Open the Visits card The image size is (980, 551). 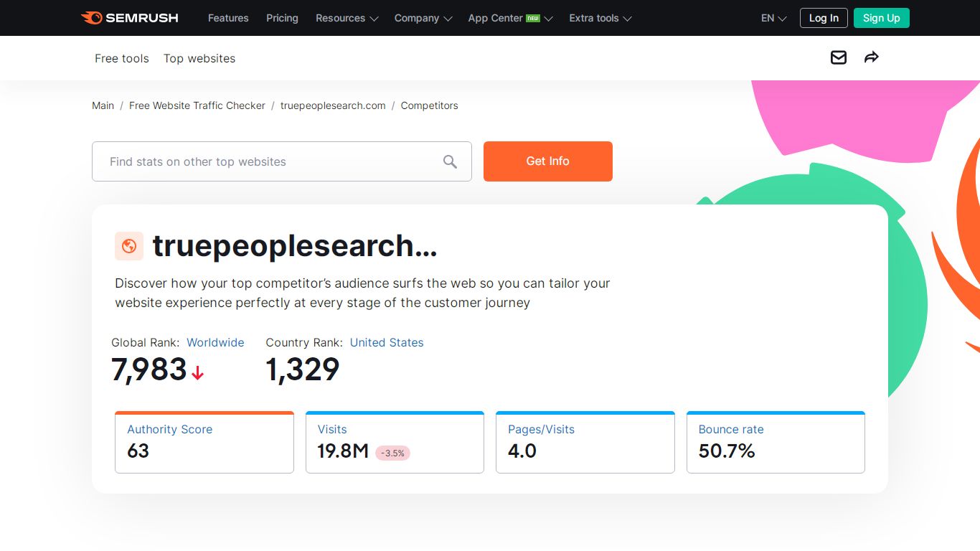[395, 442]
